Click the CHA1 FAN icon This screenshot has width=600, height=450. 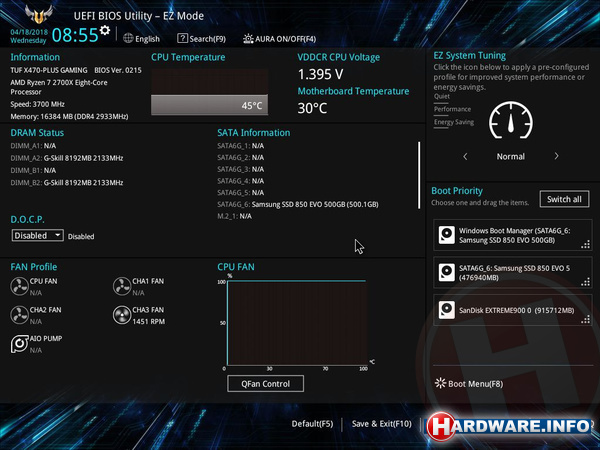pyautogui.click(x=122, y=286)
